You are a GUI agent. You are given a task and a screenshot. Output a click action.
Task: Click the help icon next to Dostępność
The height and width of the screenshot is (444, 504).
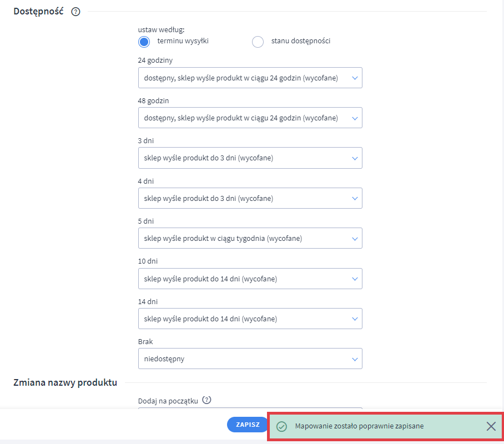[x=76, y=12]
